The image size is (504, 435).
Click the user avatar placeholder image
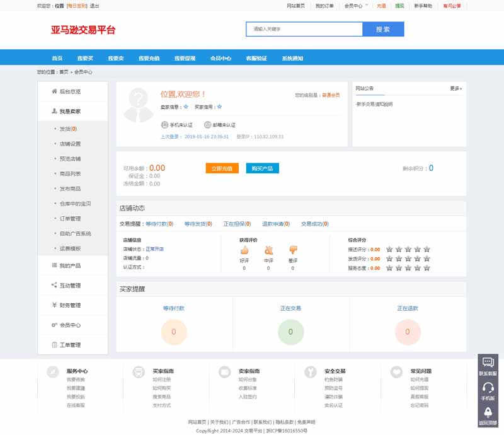click(x=139, y=105)
